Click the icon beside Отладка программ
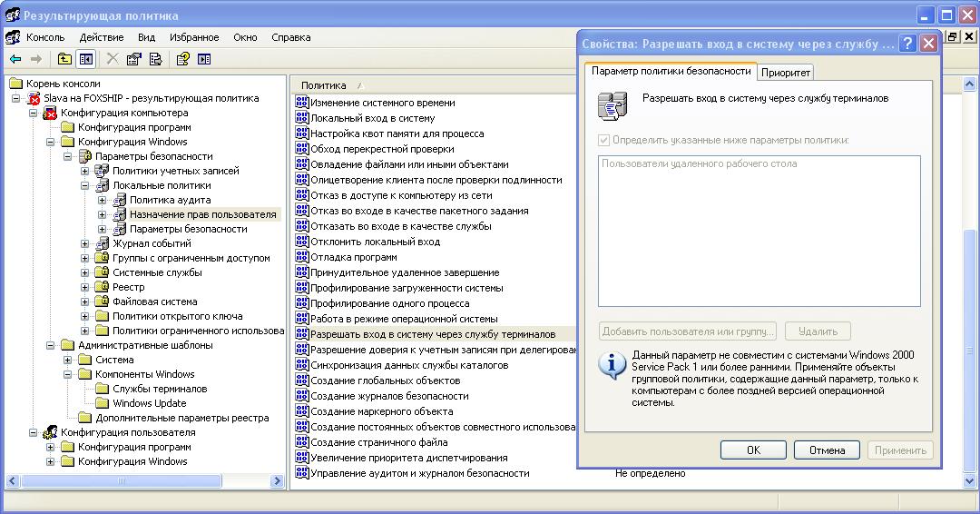The width and height of the screenshot is (980, 514). 302,256
